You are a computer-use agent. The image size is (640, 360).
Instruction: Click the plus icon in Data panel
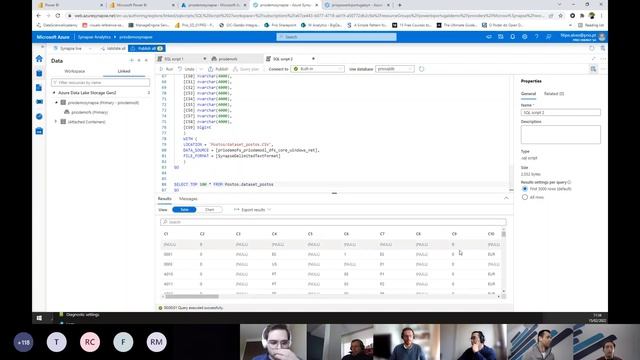[131, 60]
